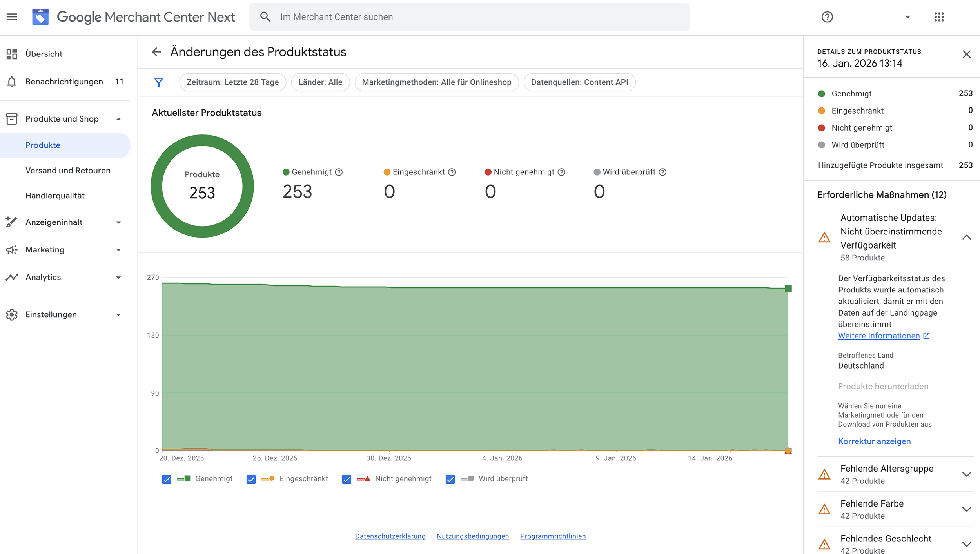Click the hamburger main menu icon
980x554 pixels.
click(x=12, y=17)
